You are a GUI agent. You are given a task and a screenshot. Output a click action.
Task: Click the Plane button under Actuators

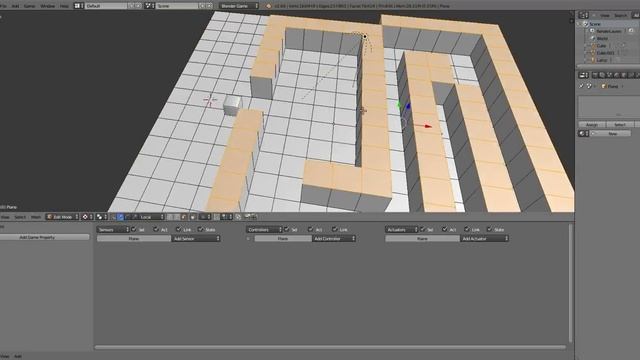tap(422, 239)
